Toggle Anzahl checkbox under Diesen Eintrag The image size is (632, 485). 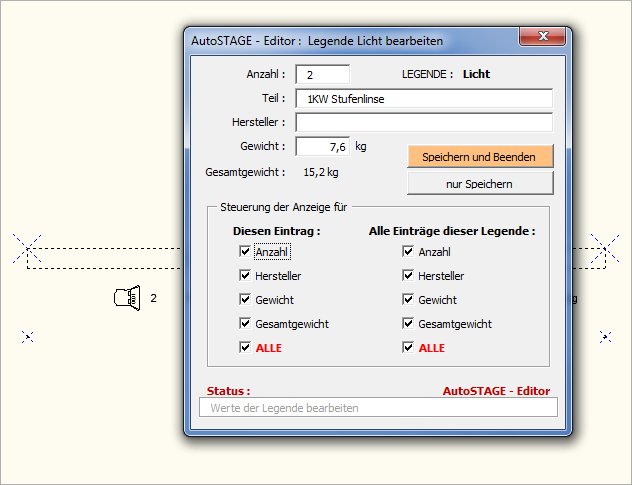pos(244,252)
